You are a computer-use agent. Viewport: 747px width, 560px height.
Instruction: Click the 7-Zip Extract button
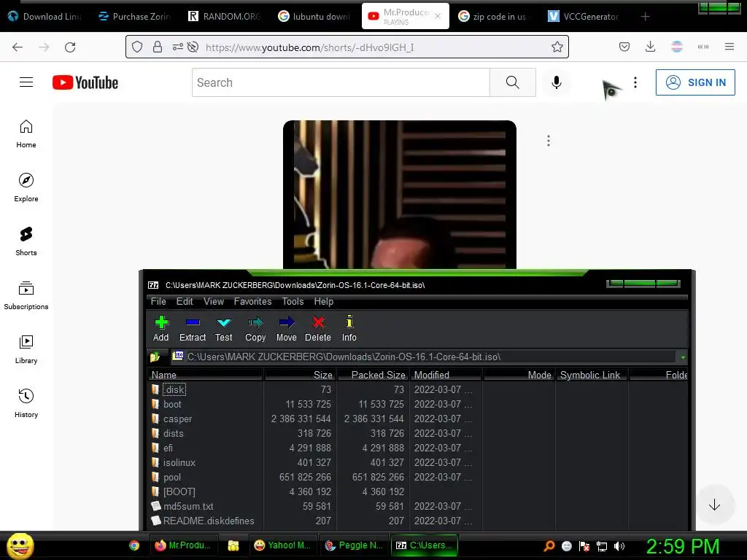pyautogui.click(x=193, y=329)
